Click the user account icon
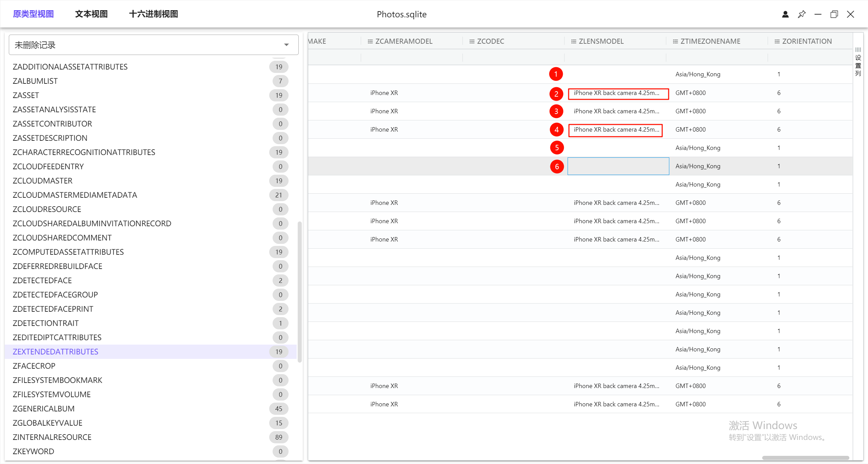Screen dimensions: 868x464 click(x=785, y=14)
